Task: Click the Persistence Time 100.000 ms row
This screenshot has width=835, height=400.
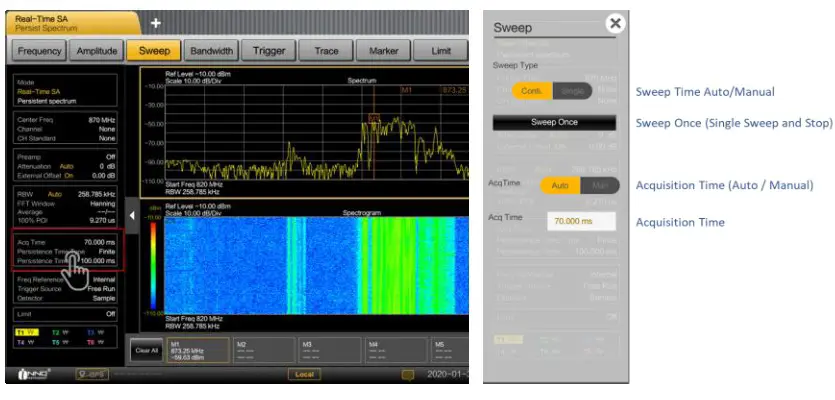Action: click(66, 260)
